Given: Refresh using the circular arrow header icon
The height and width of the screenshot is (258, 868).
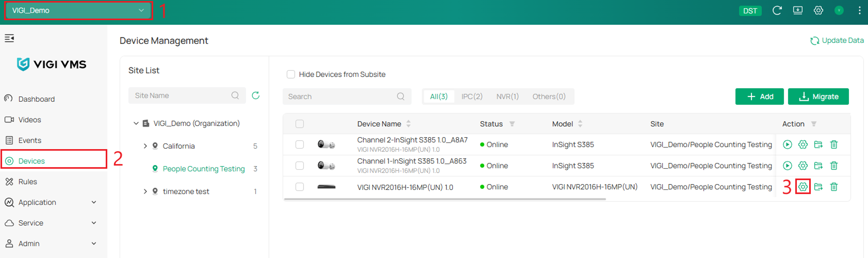Looking at the screenshot, I should tap(777, 11).
